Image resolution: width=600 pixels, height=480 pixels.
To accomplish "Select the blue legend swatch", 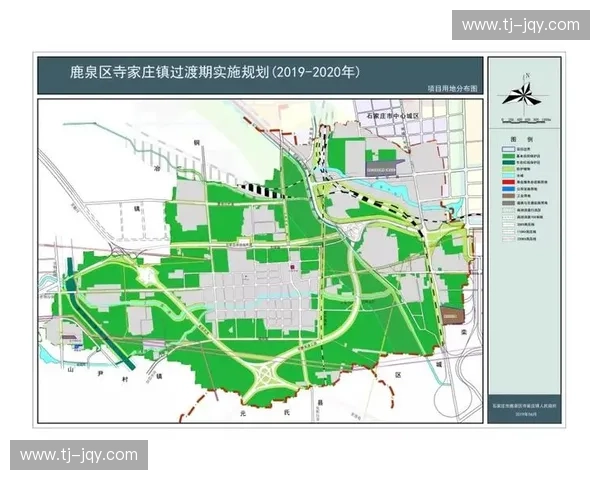I will pos(508,189).
